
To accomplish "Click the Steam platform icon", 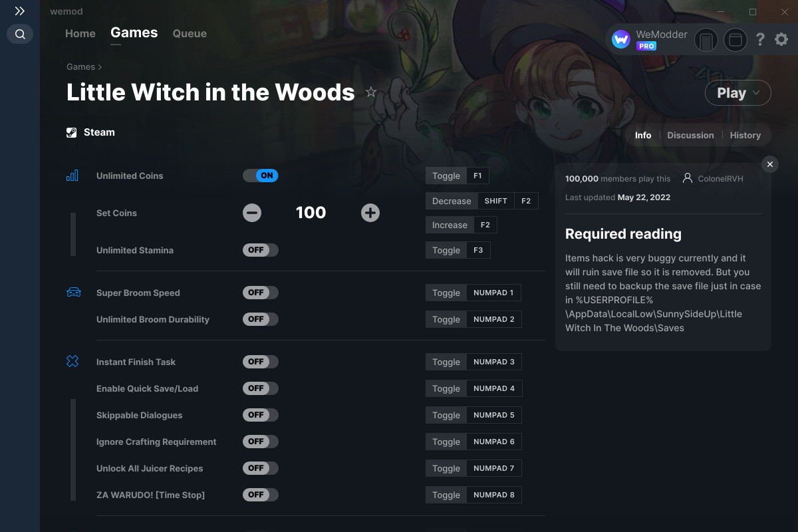I will [x=71, y=132].
